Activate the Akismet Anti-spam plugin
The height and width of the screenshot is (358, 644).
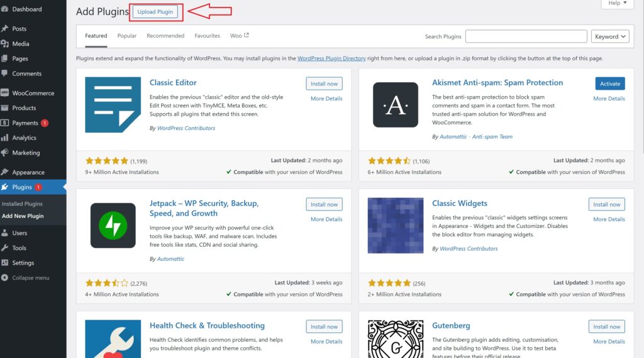[609, 84]
